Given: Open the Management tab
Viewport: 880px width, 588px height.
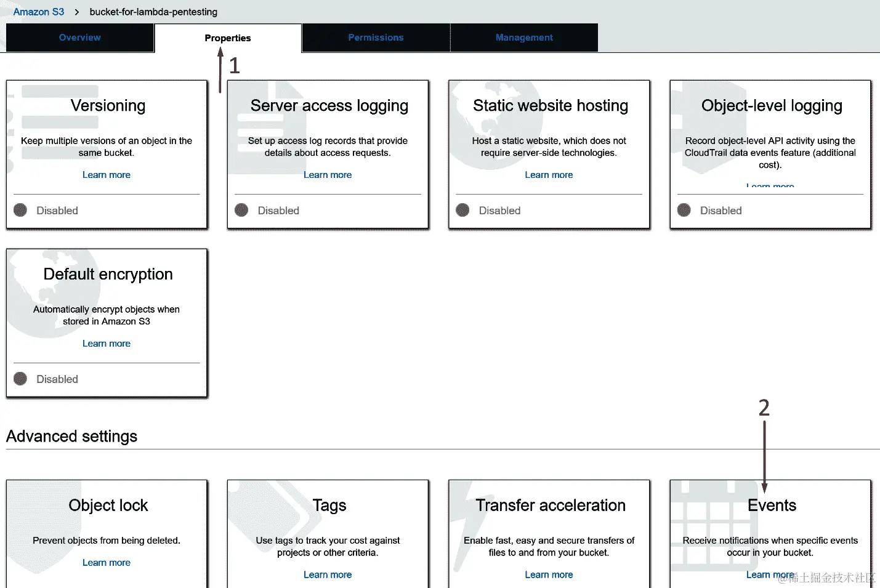Looking at the screenshot, I should click(x=524, y=38).
